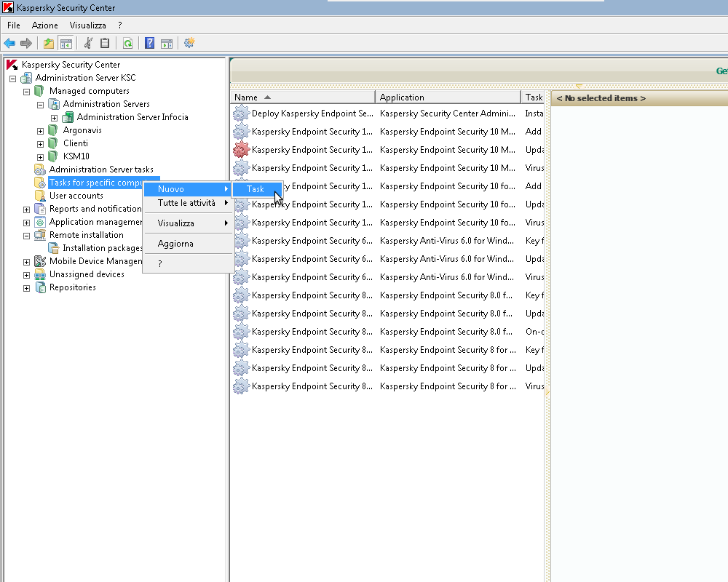The height and width of the screenshot is (582, 728).
Task: Click the Cut scissors toolbar icon
Action: pos(88,43)
